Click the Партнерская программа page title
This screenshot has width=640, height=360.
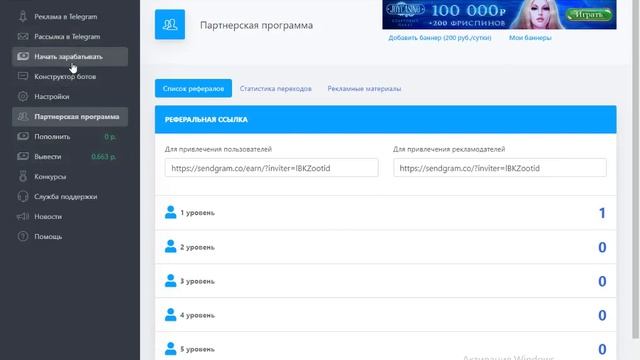tap(256, 25)
